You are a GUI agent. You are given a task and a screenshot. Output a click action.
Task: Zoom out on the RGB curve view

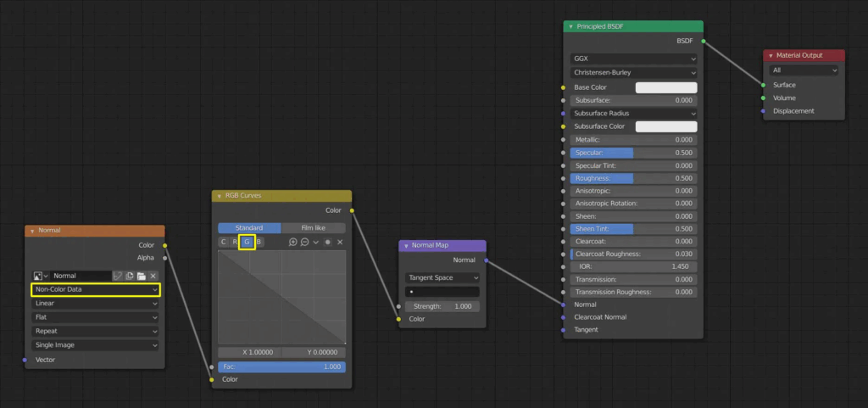304,242
